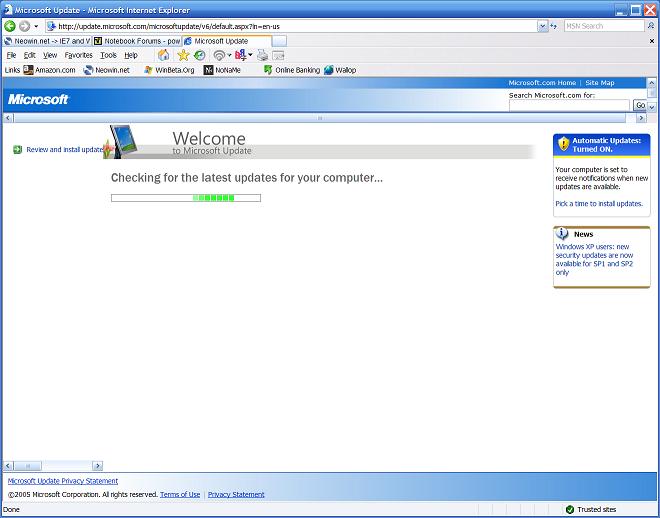
Task: Click the banner horizontal scroll right arrow
Action: tap(641, 118)
